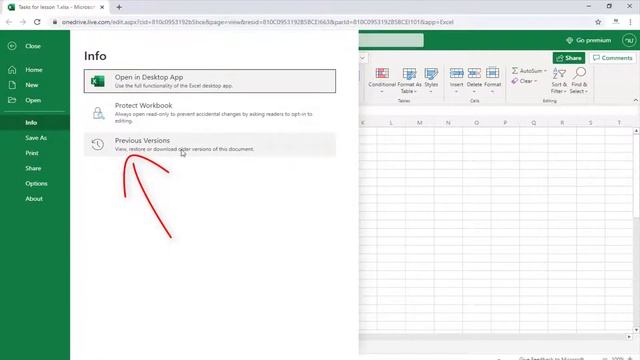Open the Home backstage item

(x=34, y=70)
